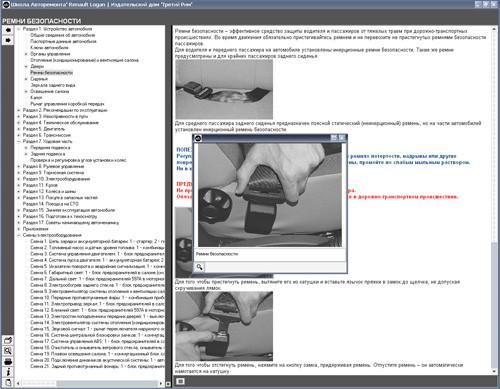Expand Раздел 10 Электрооборудование
This screenshot has height=389, width=500.
[19, 179]
